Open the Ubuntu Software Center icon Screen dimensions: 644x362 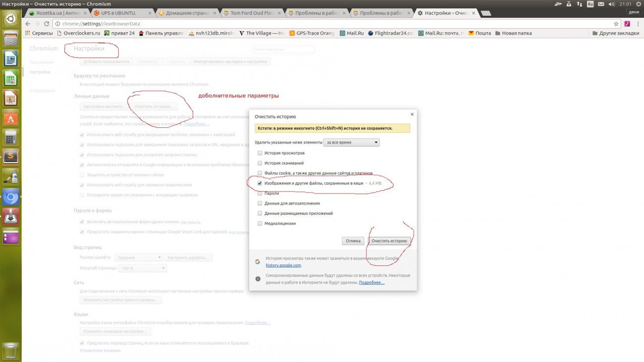(x=11, y=118)
